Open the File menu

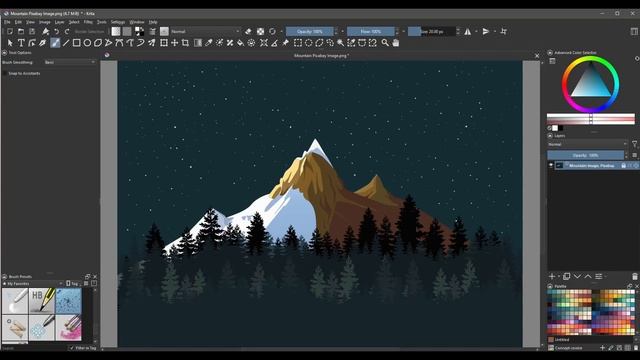7,22
